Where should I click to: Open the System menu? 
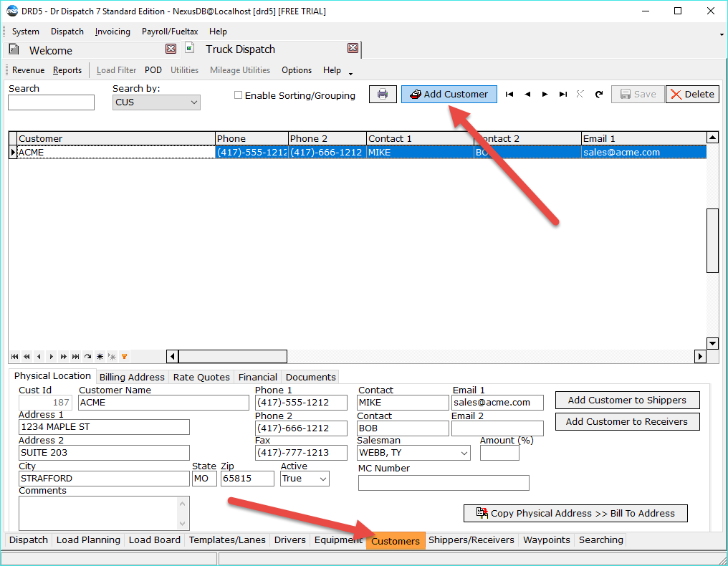26,32
